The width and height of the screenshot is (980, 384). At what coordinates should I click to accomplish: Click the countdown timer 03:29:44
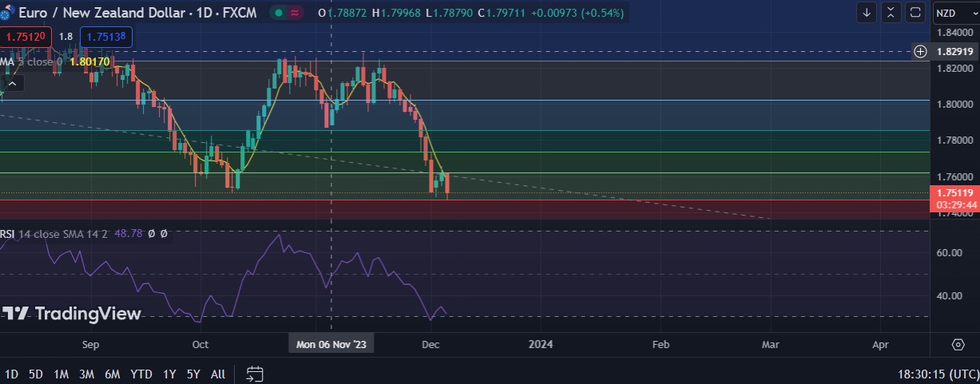954,204
